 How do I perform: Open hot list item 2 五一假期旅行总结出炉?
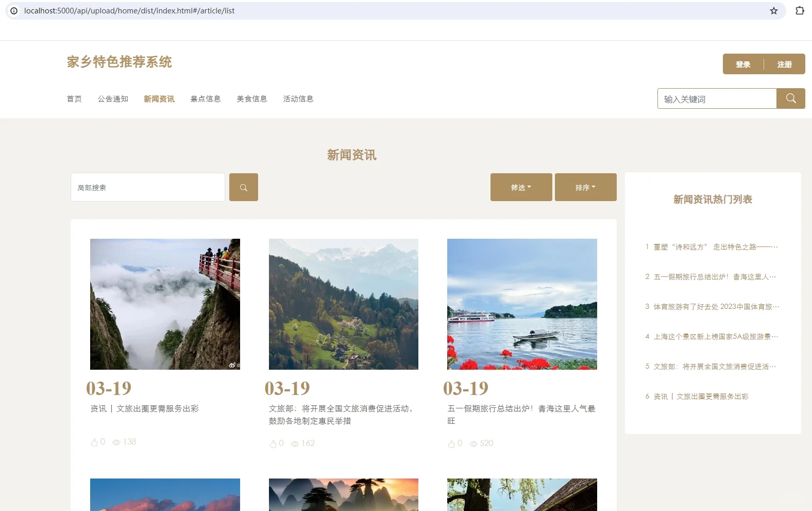[x=711, y=277]
